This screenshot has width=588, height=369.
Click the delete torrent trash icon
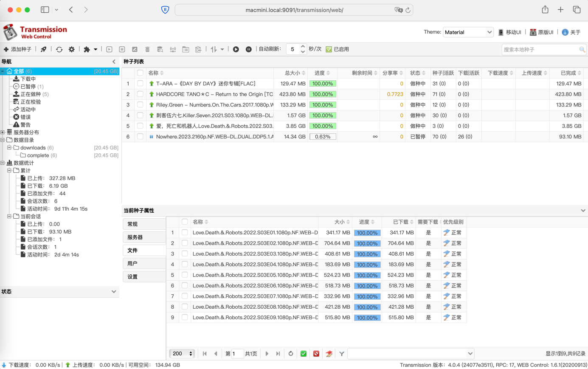147,49
